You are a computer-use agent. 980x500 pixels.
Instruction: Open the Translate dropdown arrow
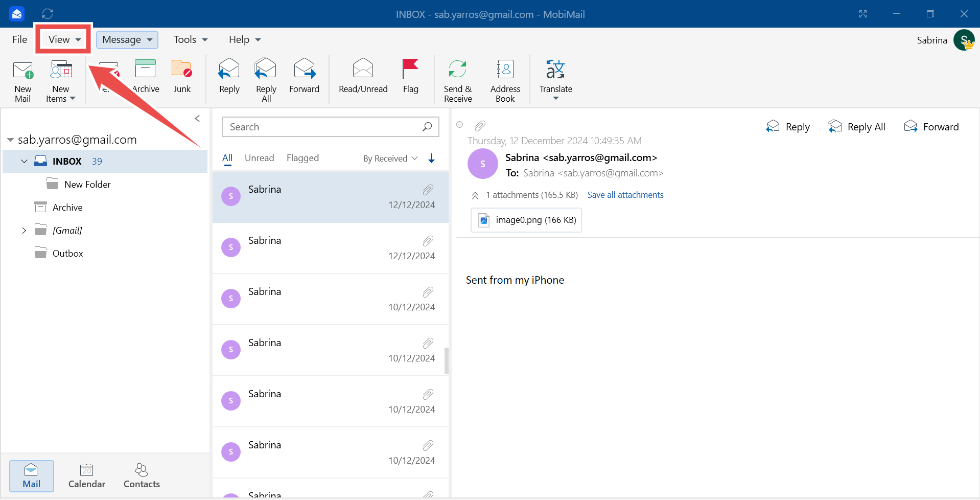pos(556,98)
